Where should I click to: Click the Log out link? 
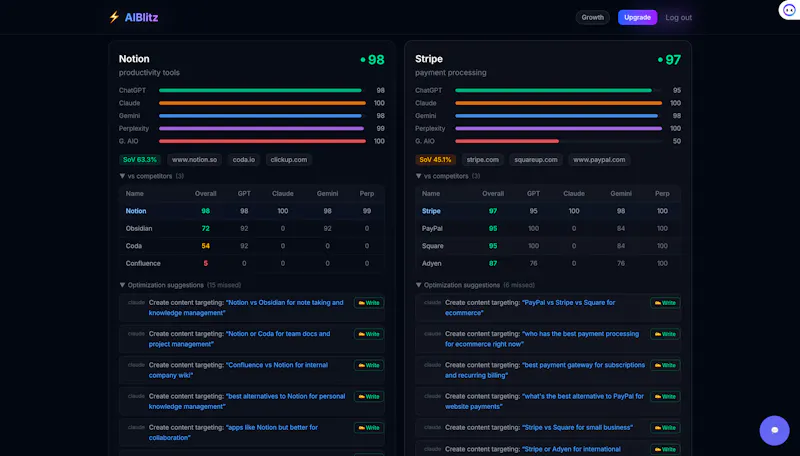coord(678,17)
